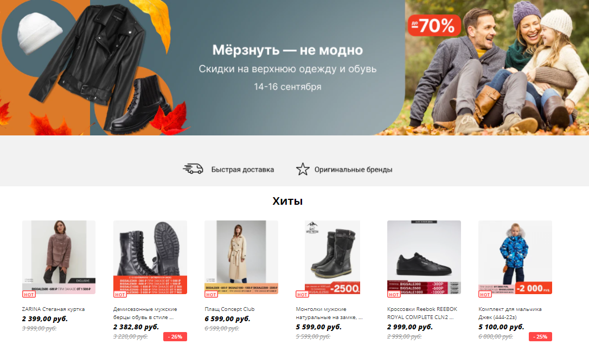Screen dimensions: 589x364
Task: Open ZARINA Стеганая куртка product link
Action: point(53,309)
